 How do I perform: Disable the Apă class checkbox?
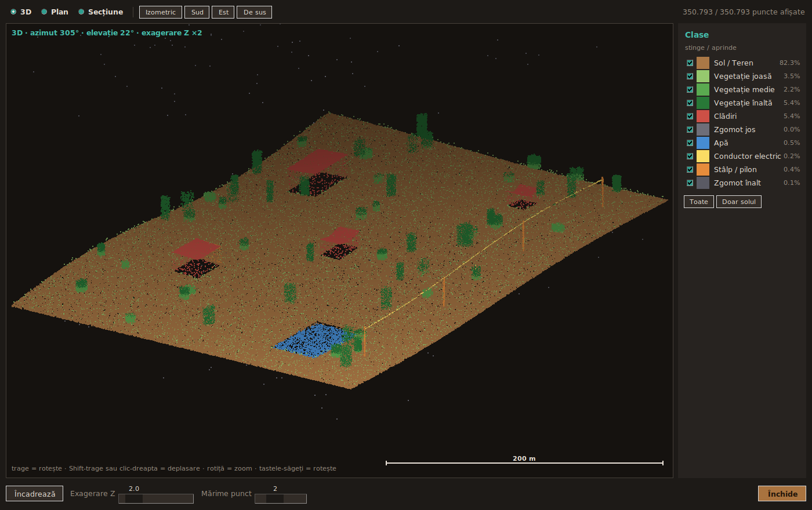point(690,143)
